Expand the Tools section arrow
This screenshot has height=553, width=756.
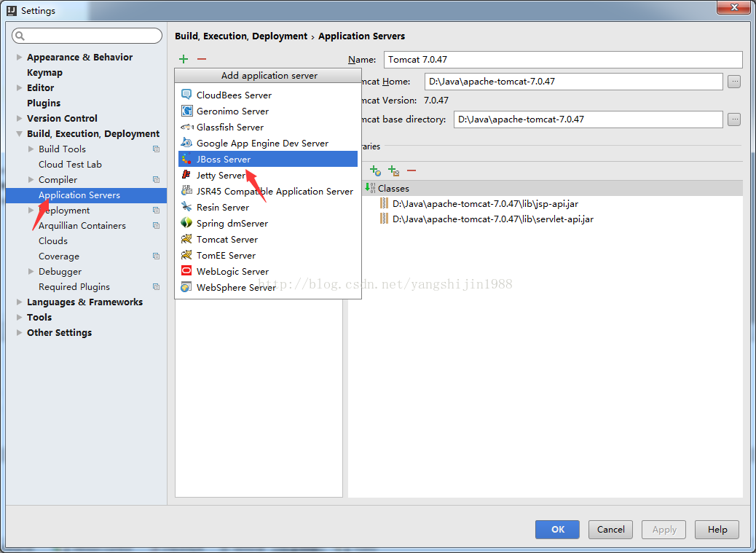19,317
